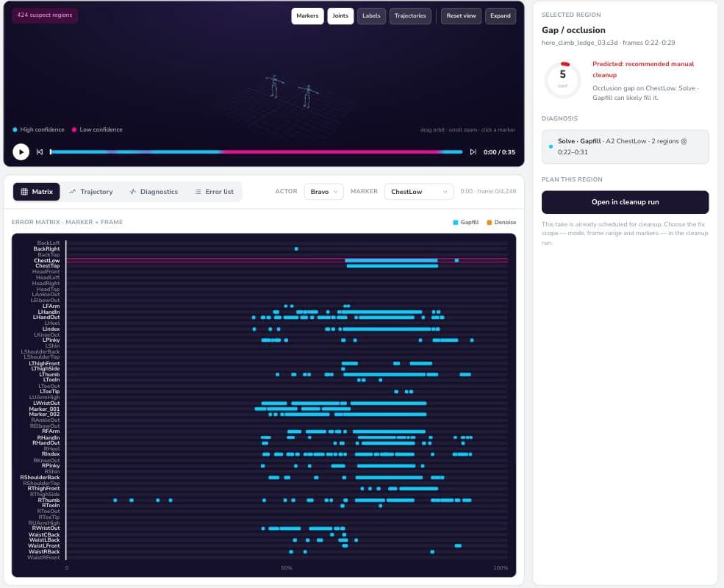Click the long ChestLow gapfill bar
Screen dimensions: 724x588
(x=391, y=261)
